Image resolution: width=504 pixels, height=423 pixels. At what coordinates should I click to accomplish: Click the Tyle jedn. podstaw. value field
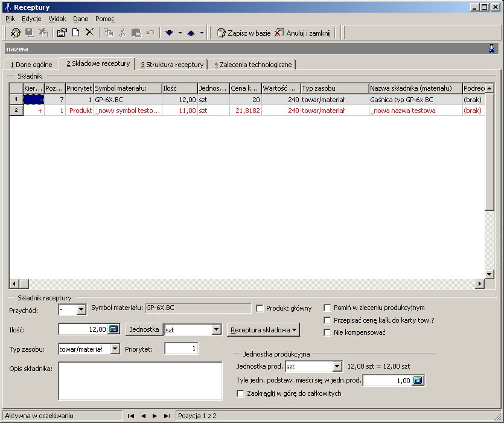(x=388, y=381)
